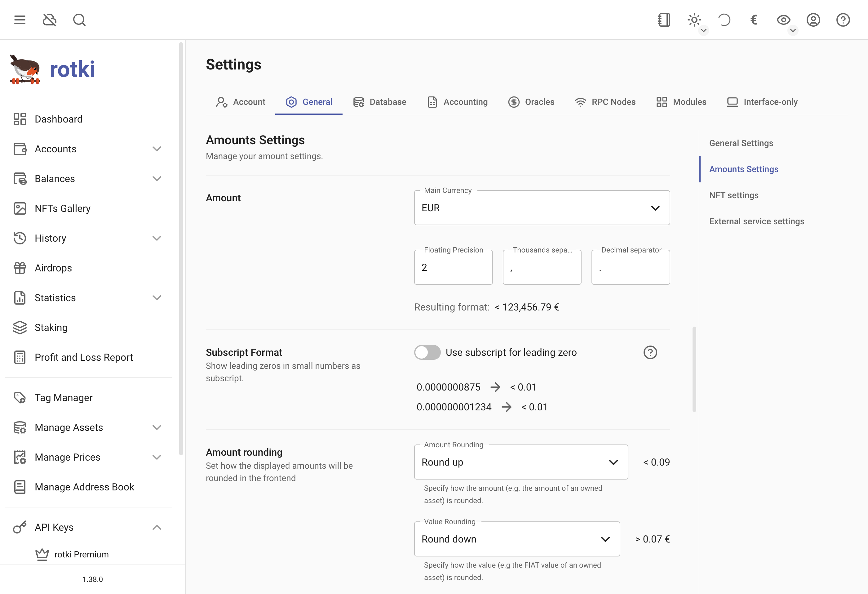
Task: Open the help question mark icon in top bar
Action: pyautogui.click(x=843, y=20)
